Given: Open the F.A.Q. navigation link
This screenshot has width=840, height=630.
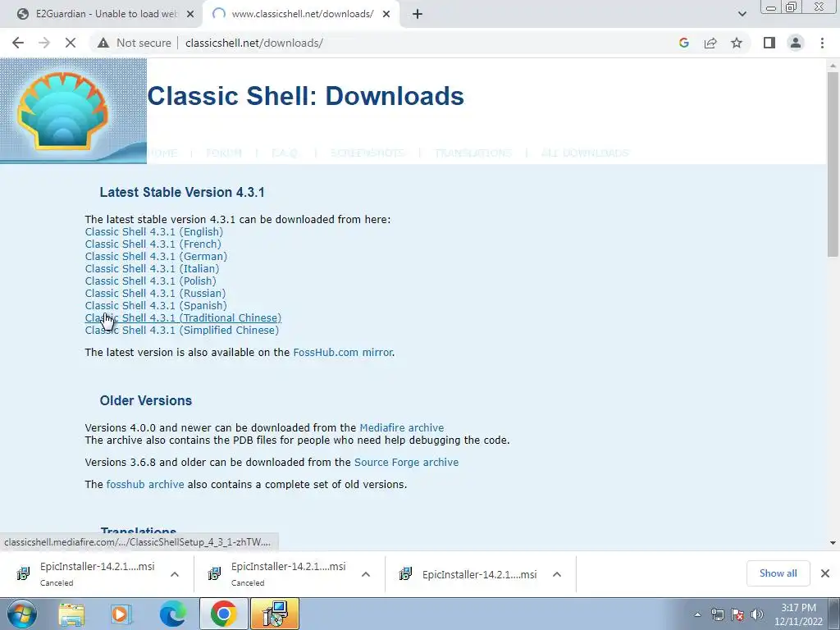Looking at the screenshot, I should click(285, 153).
